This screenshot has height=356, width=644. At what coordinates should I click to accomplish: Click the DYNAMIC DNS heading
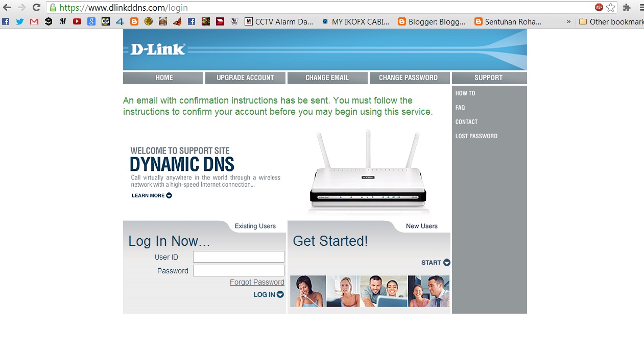182,164
